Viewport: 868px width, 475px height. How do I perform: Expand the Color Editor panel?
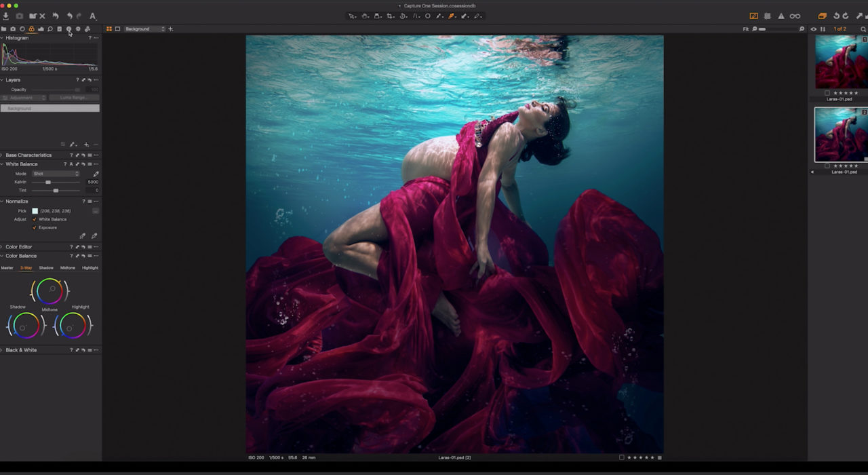(x=2, y=247)
